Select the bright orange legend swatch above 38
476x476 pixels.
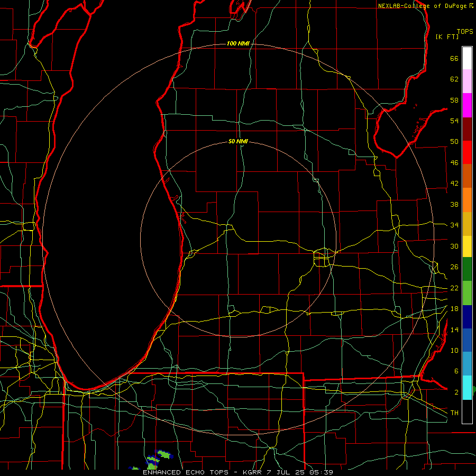(x=467, y=200)
